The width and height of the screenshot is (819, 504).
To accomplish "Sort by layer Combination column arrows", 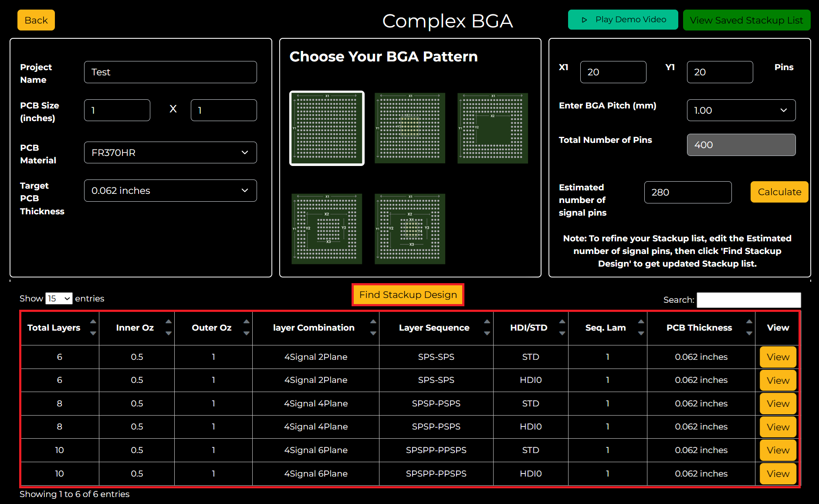I will 373,327.
